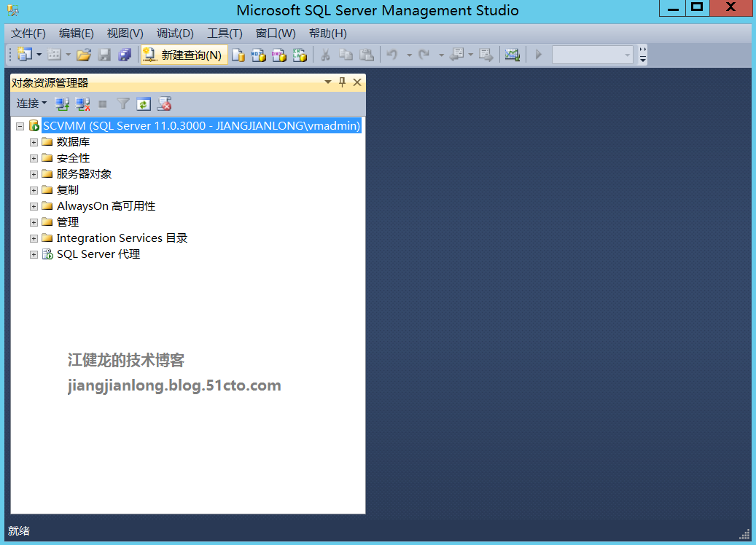Open the 调试(D) menu

(x=175, y=34)
